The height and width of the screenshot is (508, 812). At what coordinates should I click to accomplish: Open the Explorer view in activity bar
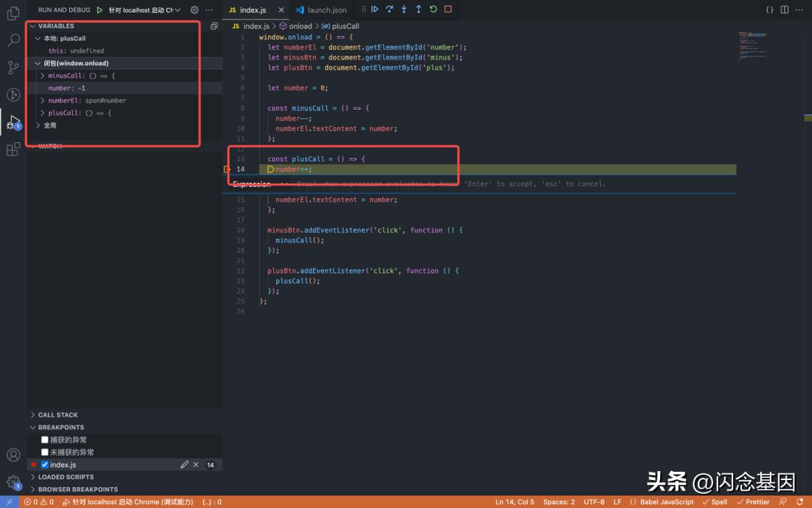click(13, 14)
